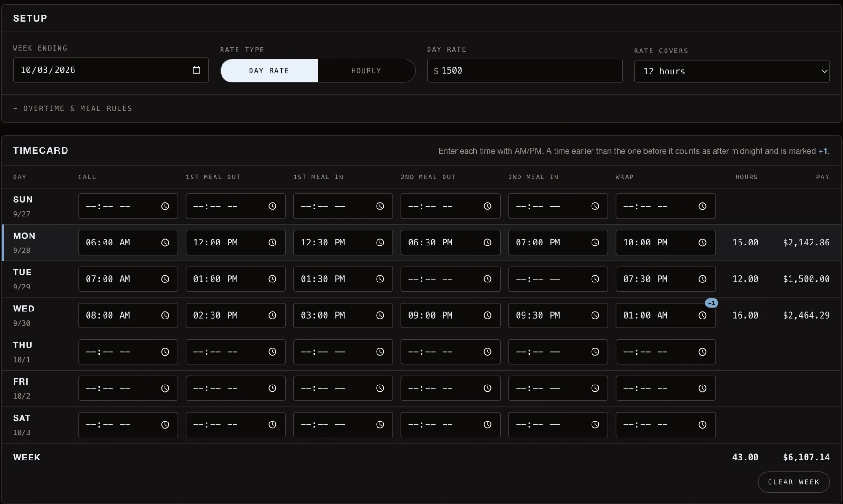Click clock icon in Wednesday 2nd Meal In
The height and width of the screenshot is (504, 843).
(x=595, y=316)
